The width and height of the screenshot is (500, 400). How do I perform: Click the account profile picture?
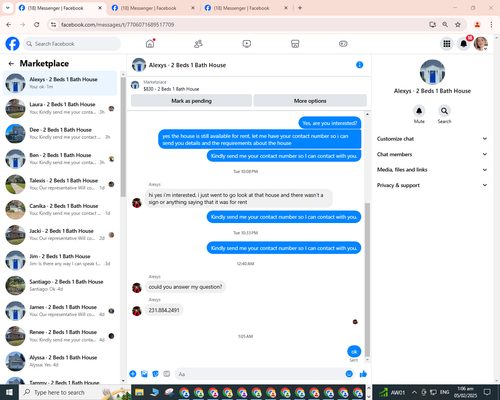481,44
